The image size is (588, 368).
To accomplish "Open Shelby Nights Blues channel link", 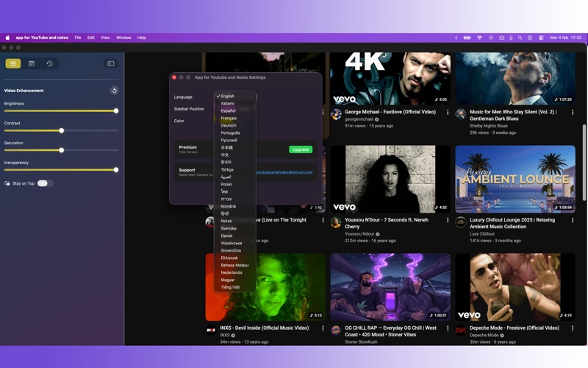I will [488, 126].
